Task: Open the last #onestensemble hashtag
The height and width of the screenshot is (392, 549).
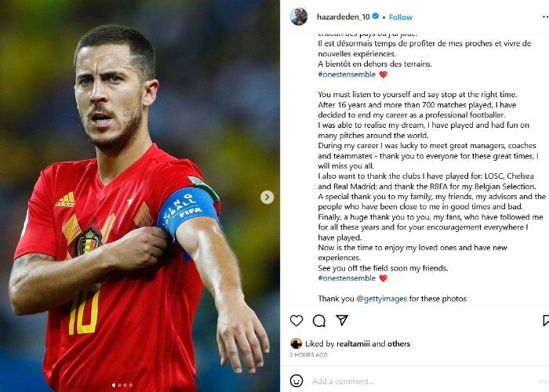Action: (x=347, y=278)
